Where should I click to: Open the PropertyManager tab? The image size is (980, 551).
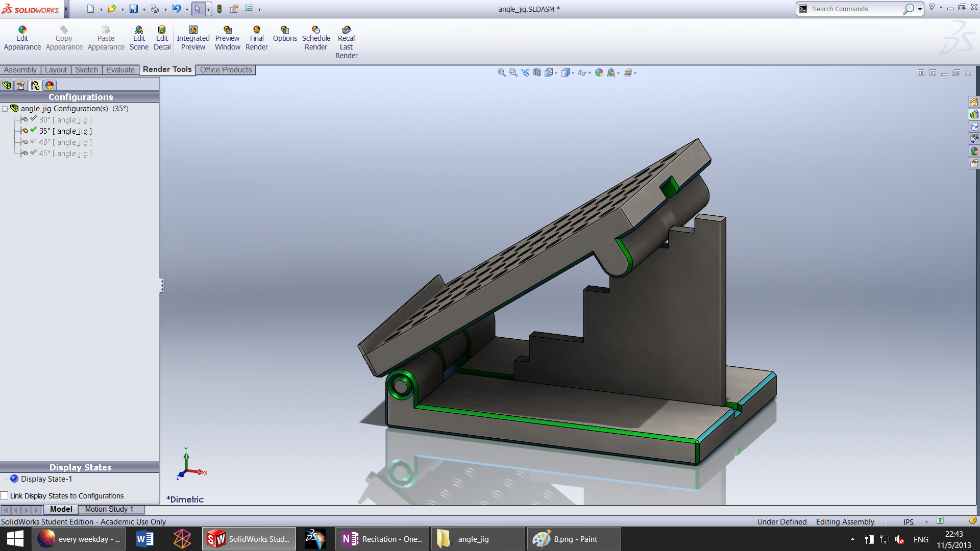(21, 85)
